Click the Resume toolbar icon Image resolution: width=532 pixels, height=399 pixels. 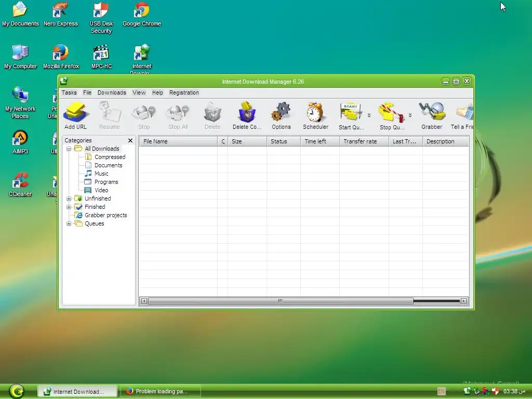109,115
